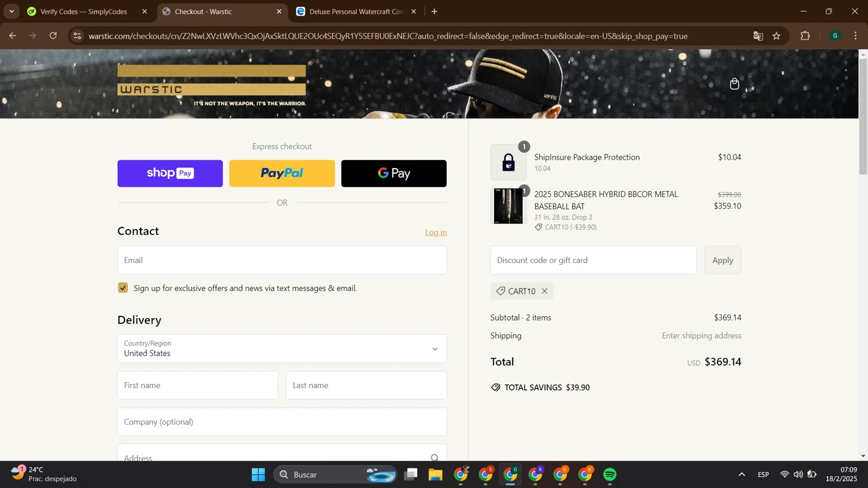Focus the Company (optional) field
The height and width of the screenshot is (488, 868).
[x=282, y=422]
